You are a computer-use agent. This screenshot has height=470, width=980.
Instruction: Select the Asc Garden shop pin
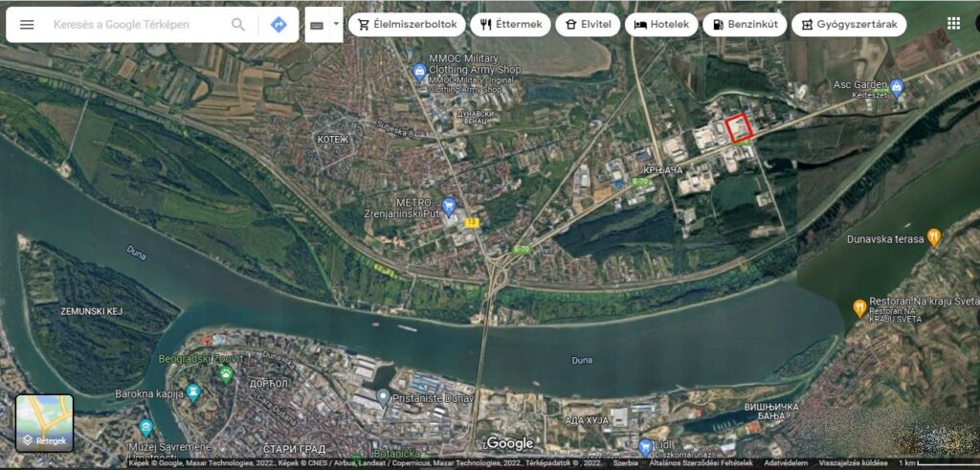(897, 88)
